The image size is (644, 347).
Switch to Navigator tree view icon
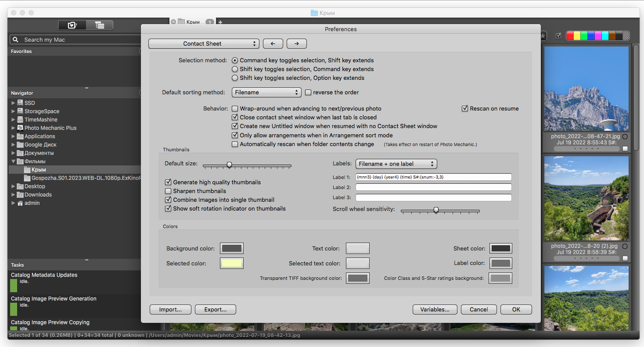100,25
